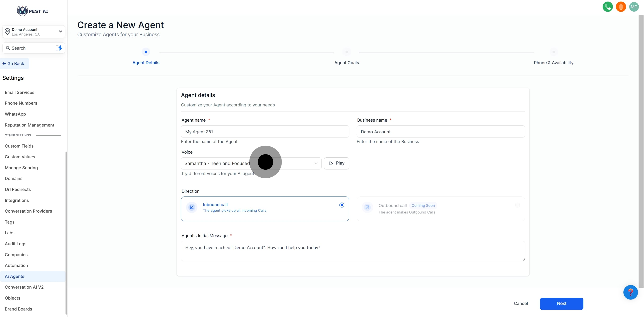Click the inbound call arrow icon
This screenshot has height=317, width=644.
tap(192, 207)
